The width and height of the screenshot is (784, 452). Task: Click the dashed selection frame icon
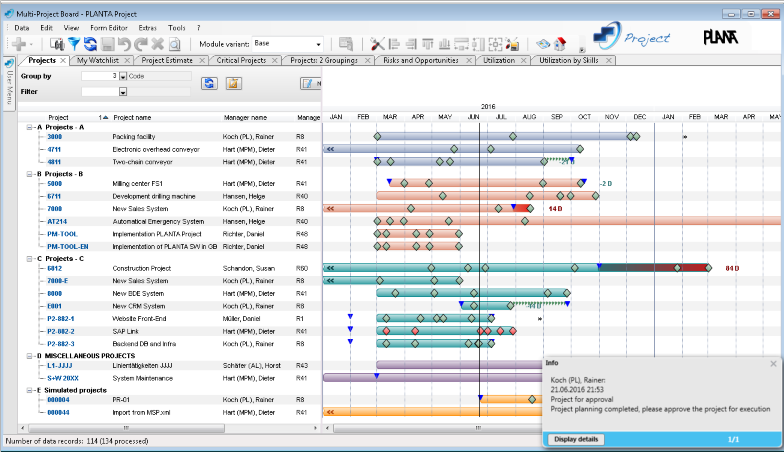(496, 44)
